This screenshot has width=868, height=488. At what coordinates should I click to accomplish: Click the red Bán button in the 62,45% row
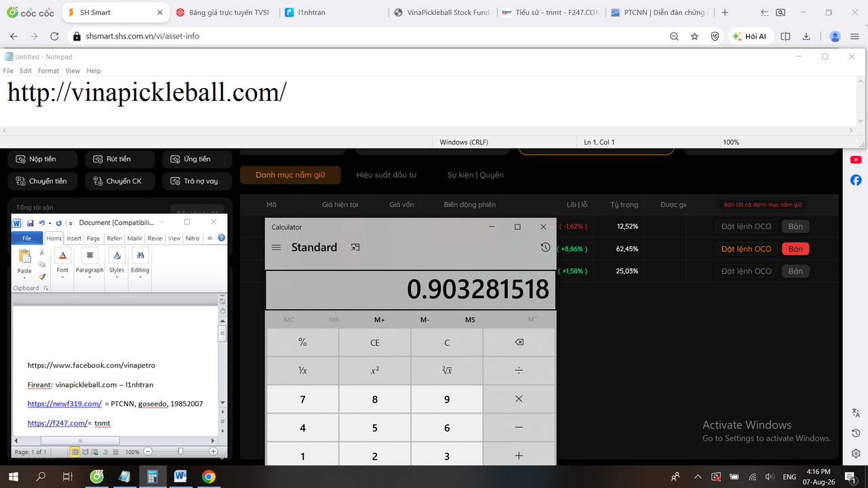[795, 249]
